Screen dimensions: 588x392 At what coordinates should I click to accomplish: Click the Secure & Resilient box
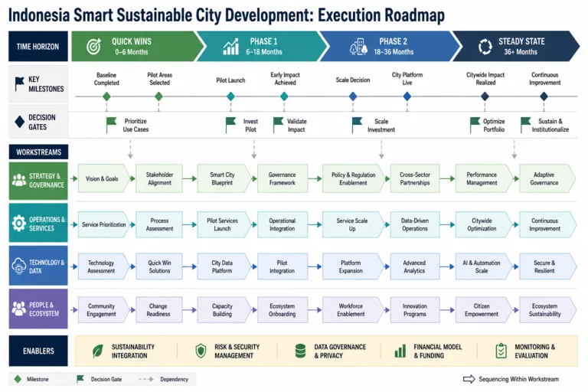[547, 266]
